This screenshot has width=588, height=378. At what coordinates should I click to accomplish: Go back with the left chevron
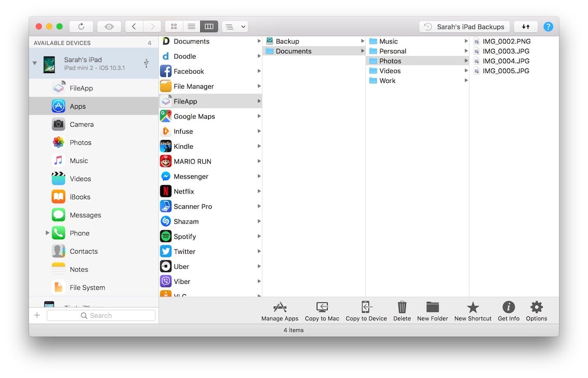134,26
